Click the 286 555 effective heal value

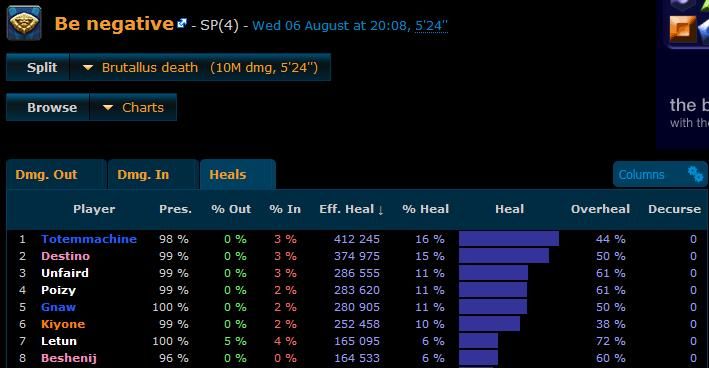click(x=357, y=273)
